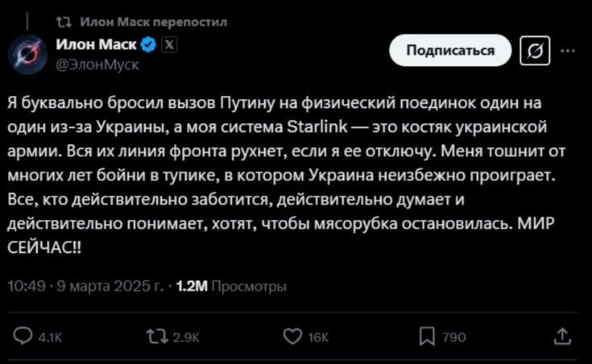Repost the tweet via the retweet icon
This screenshot has height=364, width=592.
point(157,337)
